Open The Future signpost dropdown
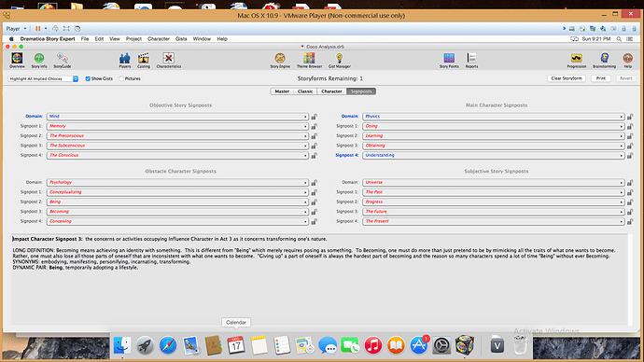The image size is (644, 362). tap(494, 212)
